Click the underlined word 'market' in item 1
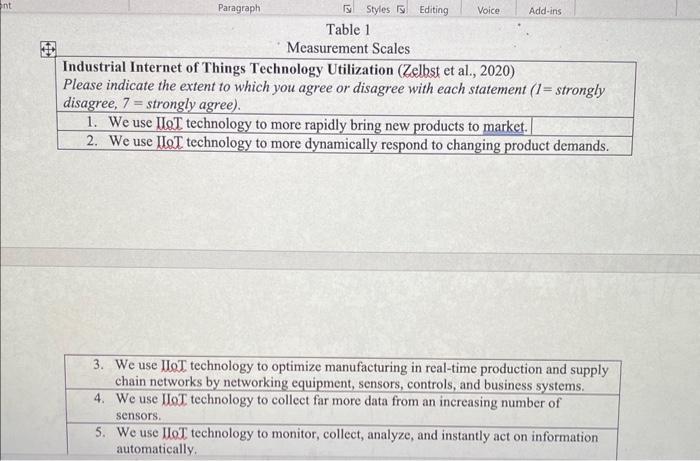This screenshot has width=700, height=461. click(x=503, y=127)
